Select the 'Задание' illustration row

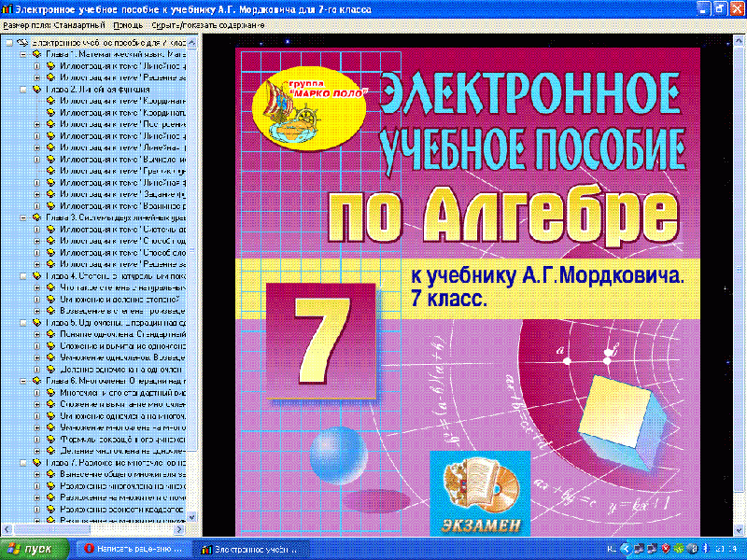coord(122,194)
